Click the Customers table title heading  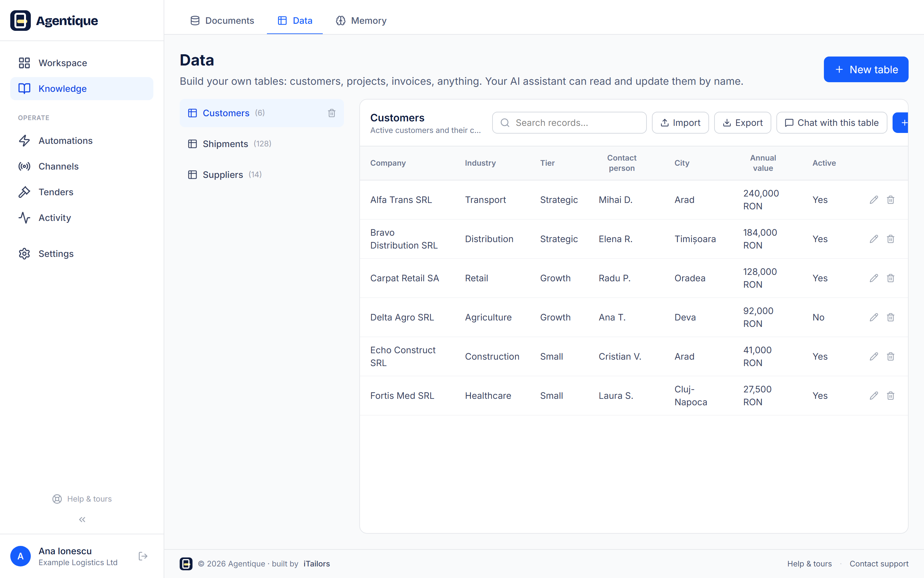pos(397,118)
